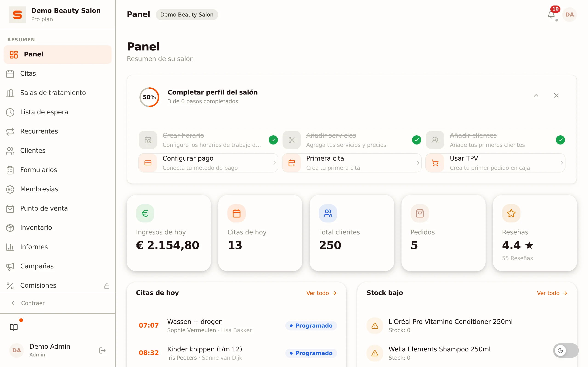Click the 50% profile progress ring

tap(149, 97)
